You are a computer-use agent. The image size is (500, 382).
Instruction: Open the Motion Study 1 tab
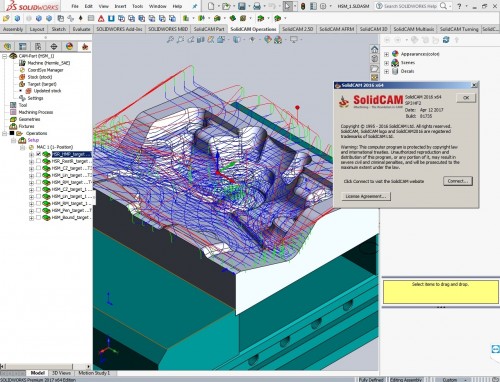pyautogui.click(x=94, y=373)
